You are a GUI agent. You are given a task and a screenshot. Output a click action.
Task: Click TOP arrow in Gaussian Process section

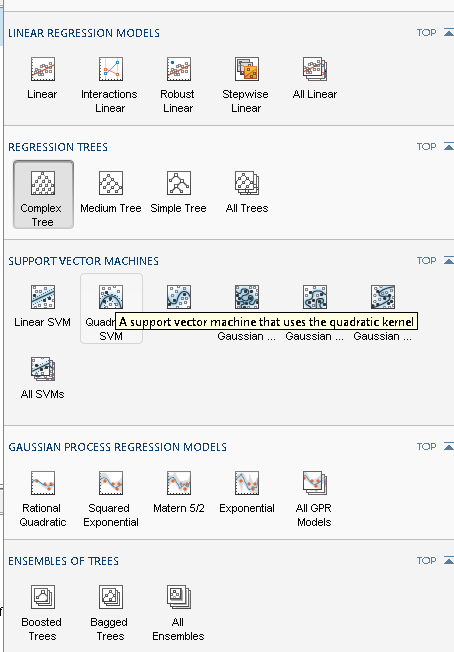pyautogui.click(x=449, y=446)
